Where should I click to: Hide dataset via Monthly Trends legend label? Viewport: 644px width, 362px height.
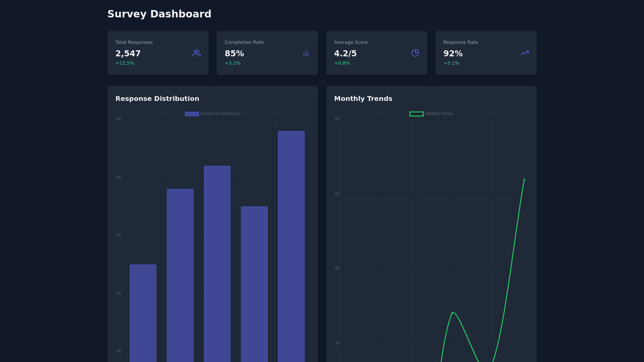pos(439,114)
